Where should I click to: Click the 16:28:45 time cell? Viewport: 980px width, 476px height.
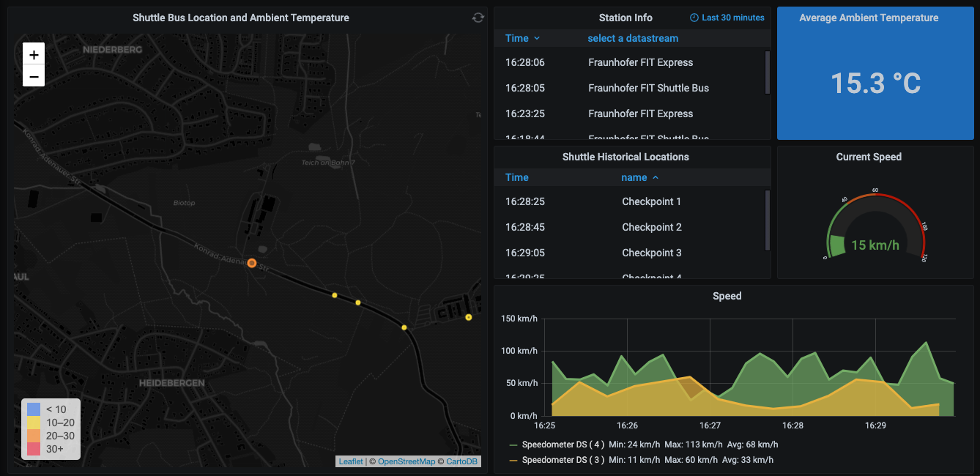(525, 227)
